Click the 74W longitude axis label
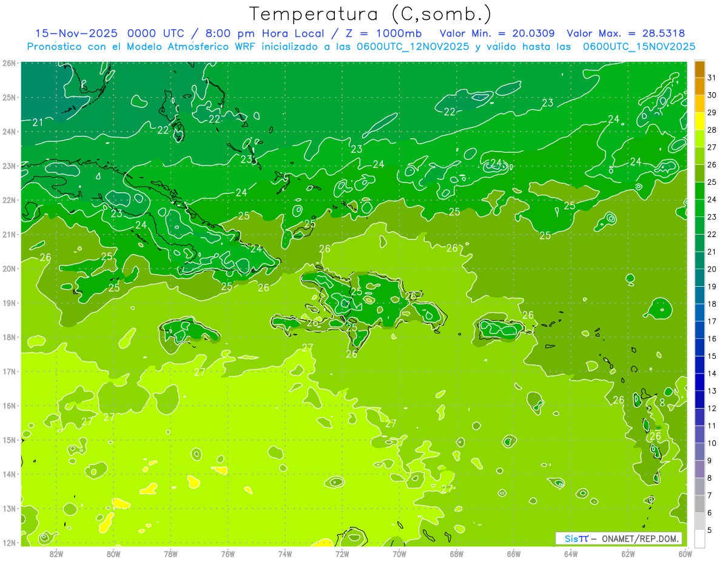Screen dimensions: 728x562 click(285, 554)
